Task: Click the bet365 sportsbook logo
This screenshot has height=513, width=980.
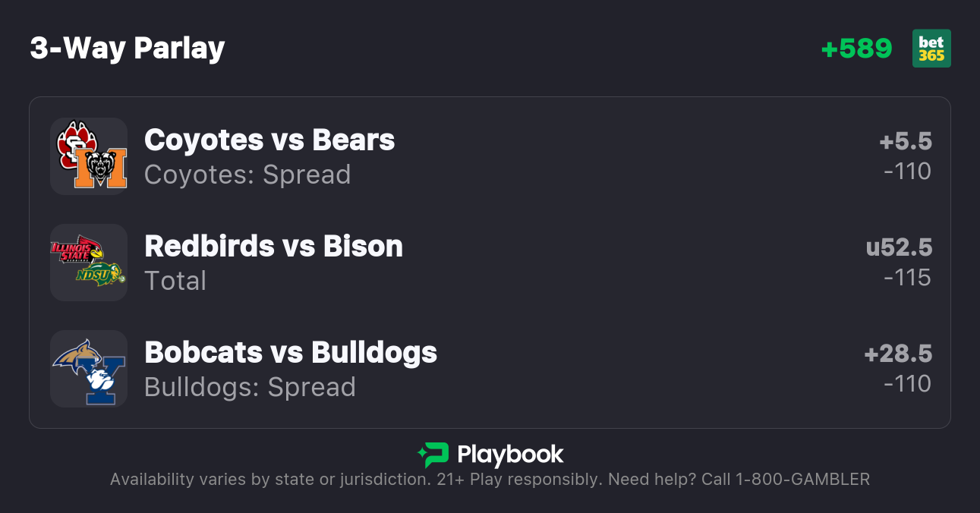Action: pyautogui.click(x=931, y=49)
